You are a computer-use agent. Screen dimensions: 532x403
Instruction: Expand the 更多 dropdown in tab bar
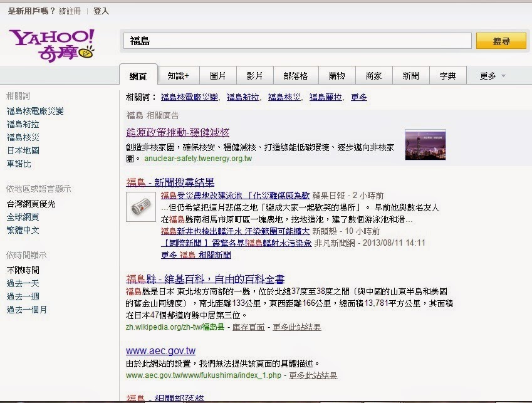[x=493, y=76]
